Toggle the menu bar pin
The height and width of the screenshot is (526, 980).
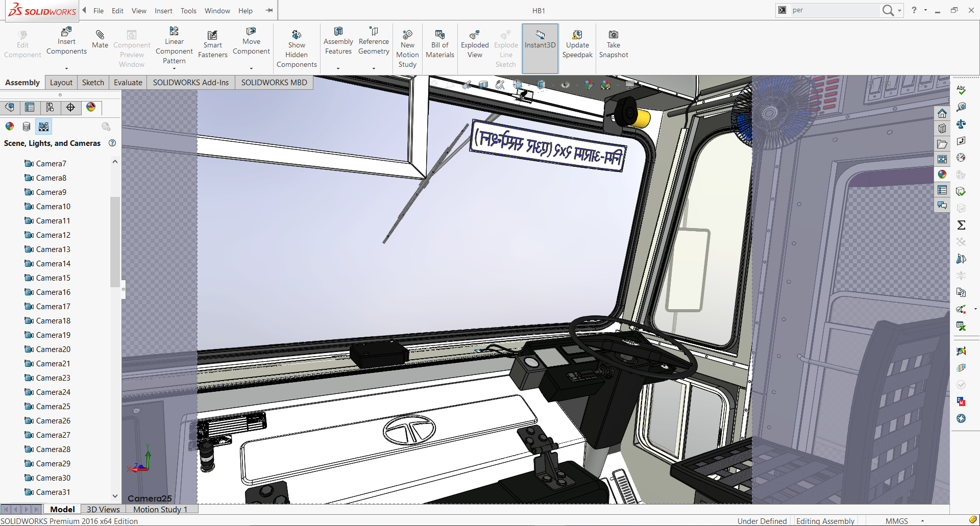[x=269, y=10]
